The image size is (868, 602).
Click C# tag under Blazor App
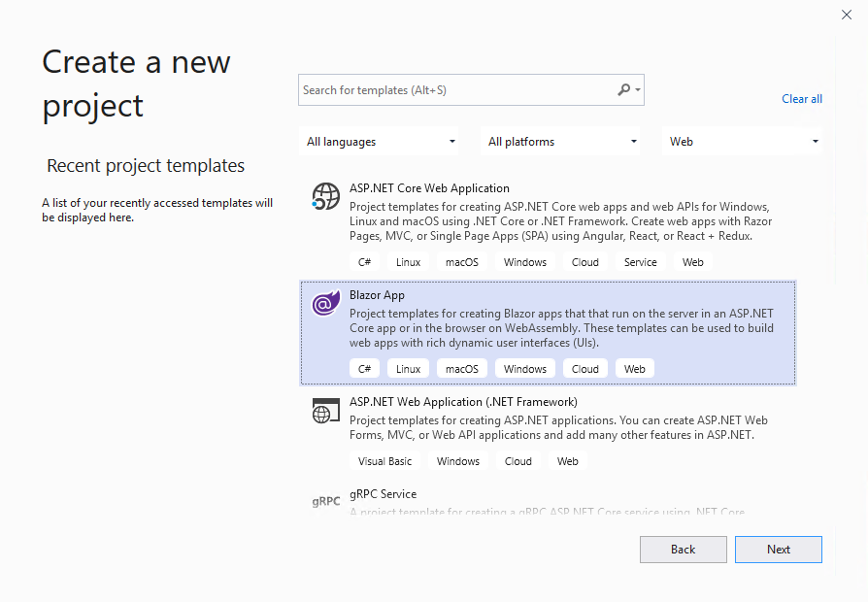click(364, 369)
